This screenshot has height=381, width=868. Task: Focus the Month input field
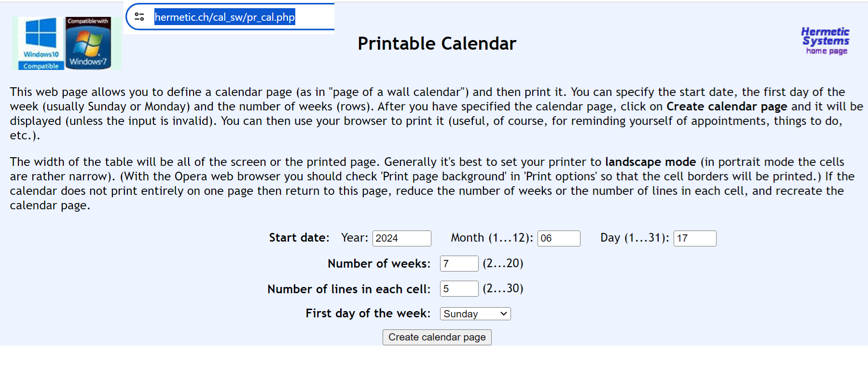tap(558, 238)
